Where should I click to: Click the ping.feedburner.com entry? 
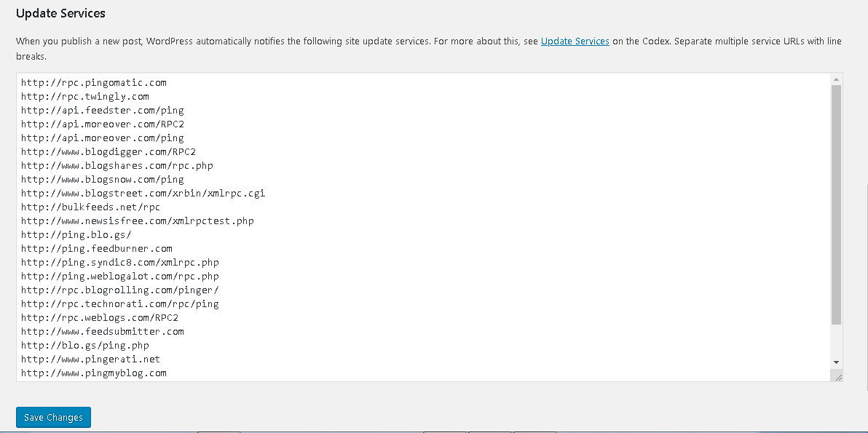coord(97,248)
